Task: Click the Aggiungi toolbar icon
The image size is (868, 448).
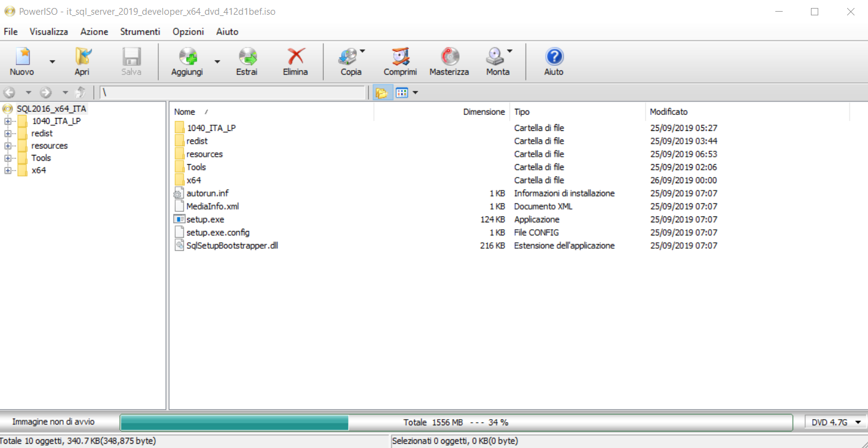Action: 187,57
